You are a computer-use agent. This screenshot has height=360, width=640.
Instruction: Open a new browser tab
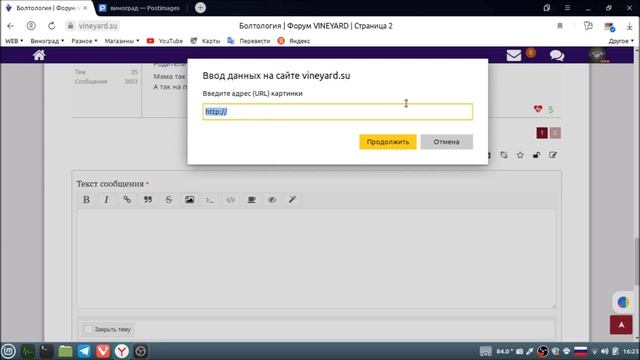(200, 8)
